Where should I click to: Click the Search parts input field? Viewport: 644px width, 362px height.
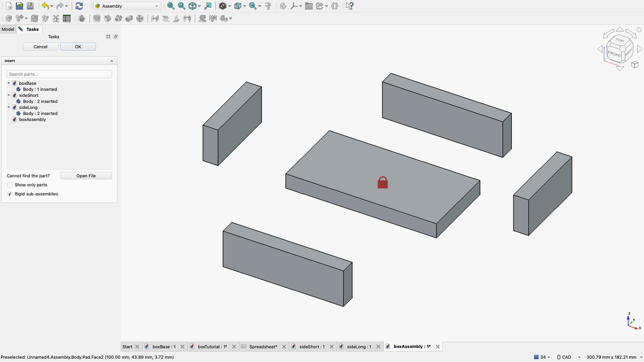coord(59,74)
